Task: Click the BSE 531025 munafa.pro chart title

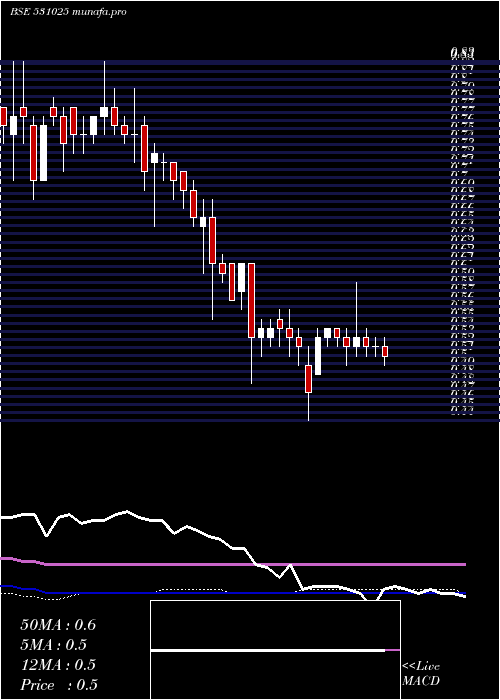Action: (x=68, y=12)
